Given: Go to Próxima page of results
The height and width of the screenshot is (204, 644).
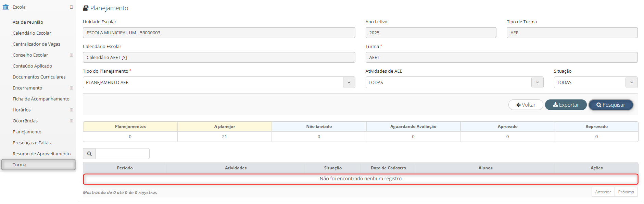Looking at the screenshot, I should click(626, 192).
